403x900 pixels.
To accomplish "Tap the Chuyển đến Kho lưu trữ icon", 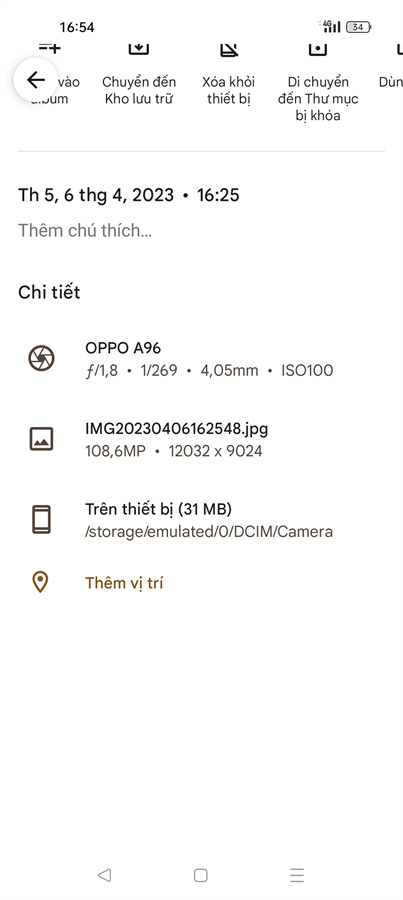I will click(x=139, y=49).
